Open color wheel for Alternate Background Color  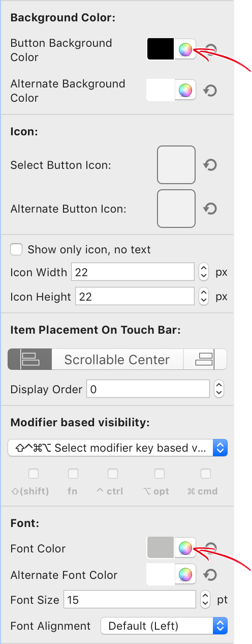point(185,90)
